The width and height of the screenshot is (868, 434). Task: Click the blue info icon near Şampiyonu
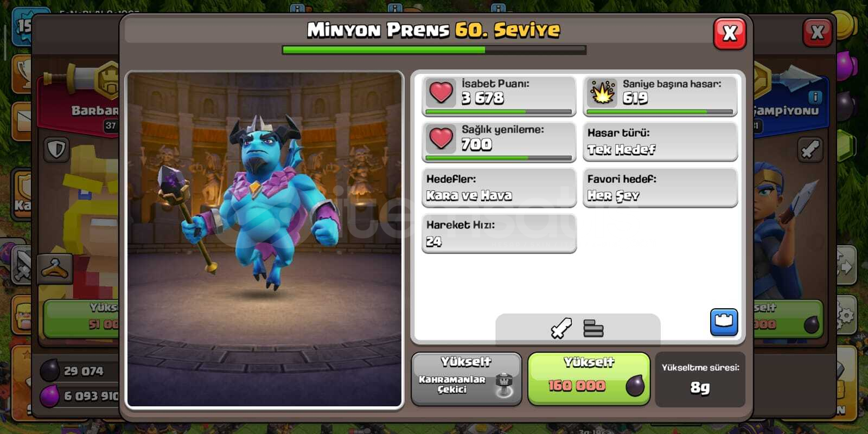815,97
